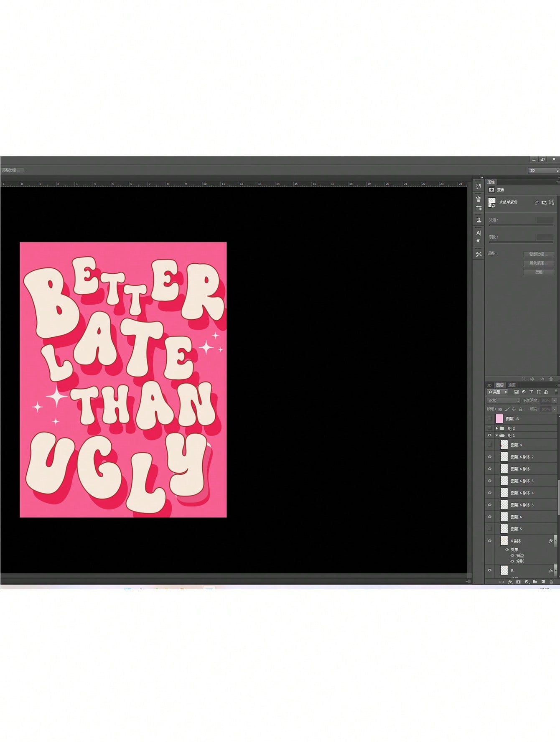Open the Clone Source panel icon
Image resolution: width=560 pixels, height=746 pixels.
[479, 220]
